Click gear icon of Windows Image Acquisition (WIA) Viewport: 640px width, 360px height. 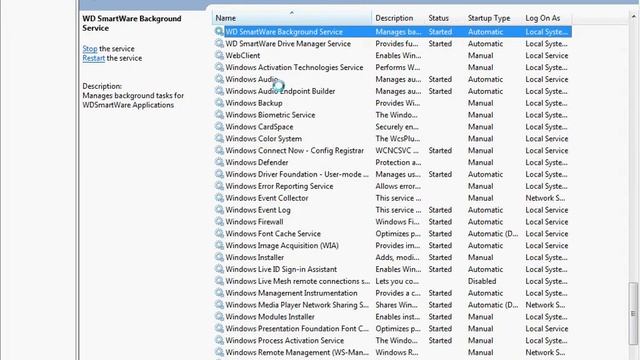[219, 245]
